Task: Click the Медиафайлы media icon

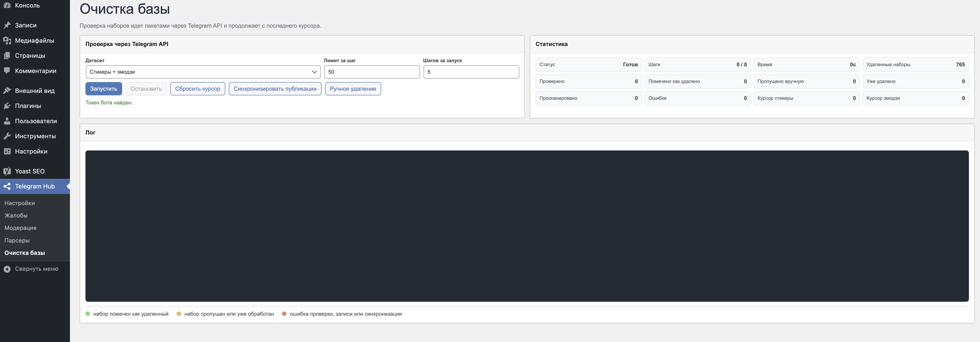Action: coord(7,40)
